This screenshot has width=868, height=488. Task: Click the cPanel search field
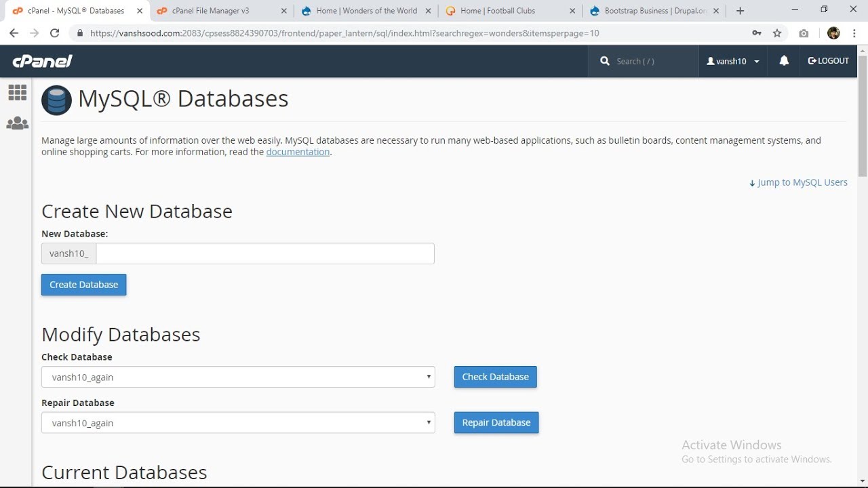click(x=643, y=61)
